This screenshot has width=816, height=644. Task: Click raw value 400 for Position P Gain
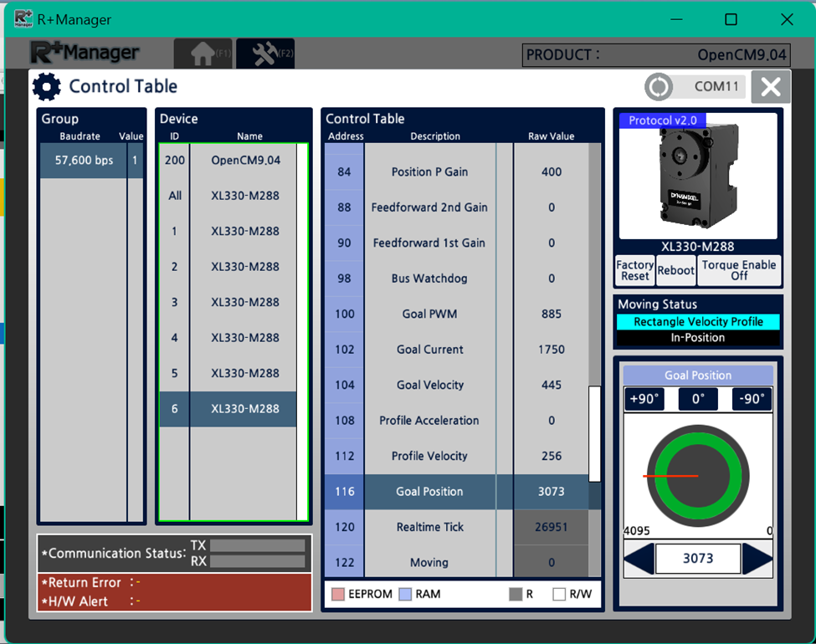click(551, 172)
